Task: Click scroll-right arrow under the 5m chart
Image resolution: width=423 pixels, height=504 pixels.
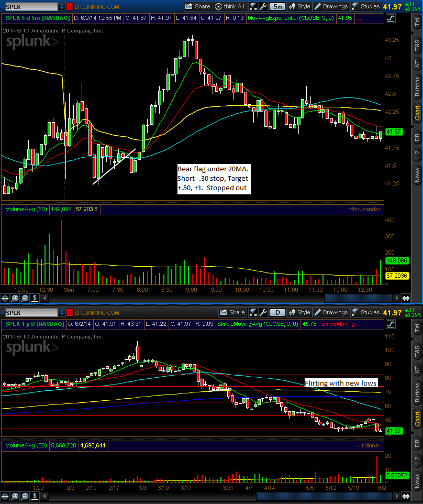Action: pos(397,298)
